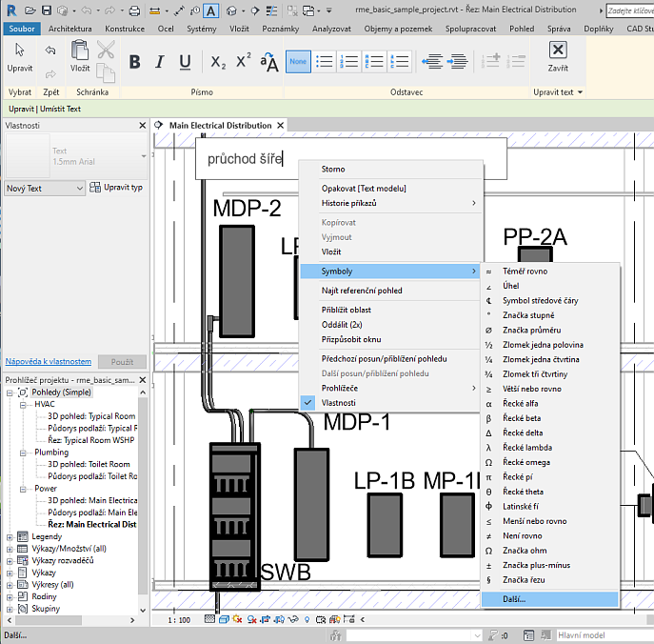Apply bold formatting to the text

134,62
